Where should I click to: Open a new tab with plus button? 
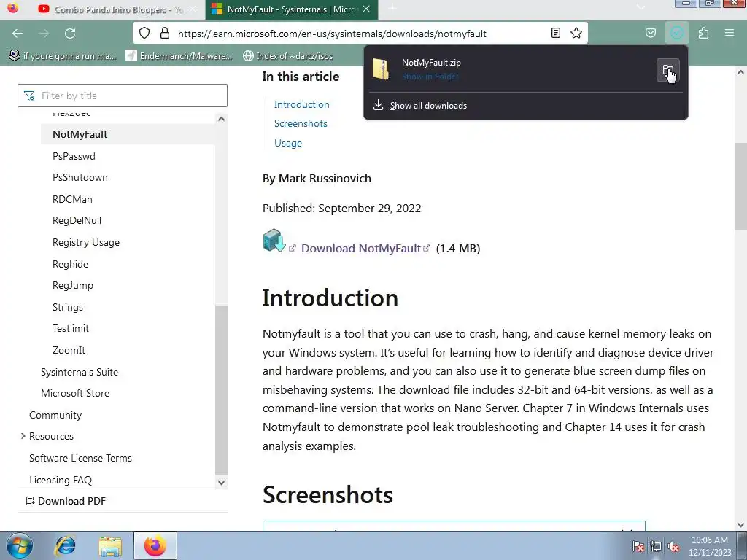(x=392, y=8)
